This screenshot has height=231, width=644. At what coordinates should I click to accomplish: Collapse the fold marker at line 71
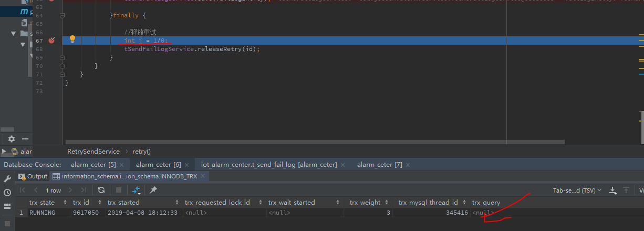click(x=62, y=74)
